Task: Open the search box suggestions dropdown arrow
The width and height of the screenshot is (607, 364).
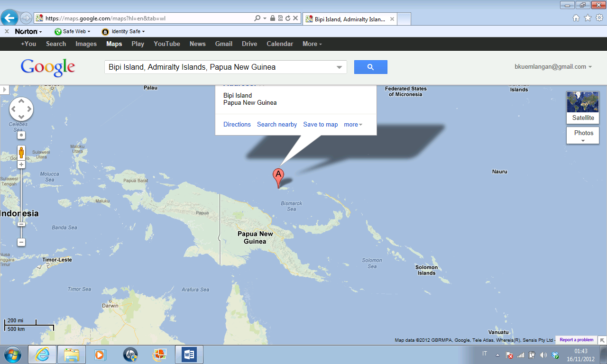Action: coord(340,67)
